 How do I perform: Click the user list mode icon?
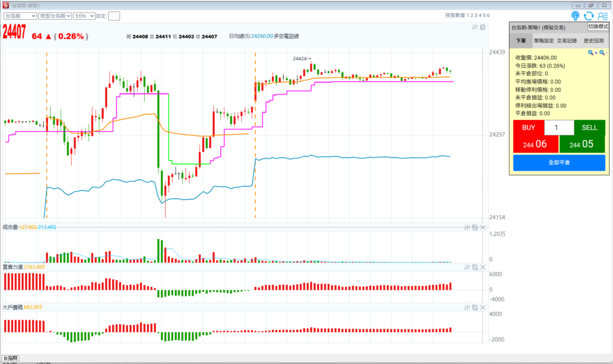click(603, 16)
